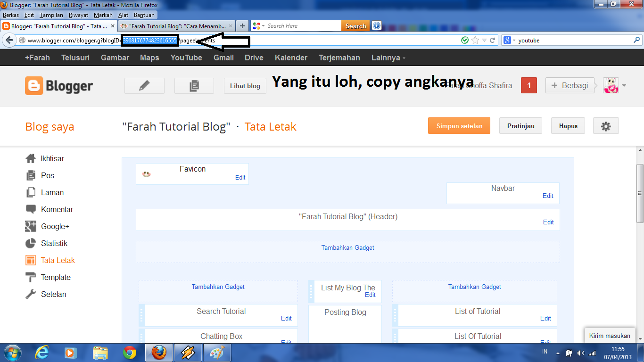Close the Blogger Tata Letak tab
The height and width of the screenshot is (362, 644).
click(x=113, y=26)
